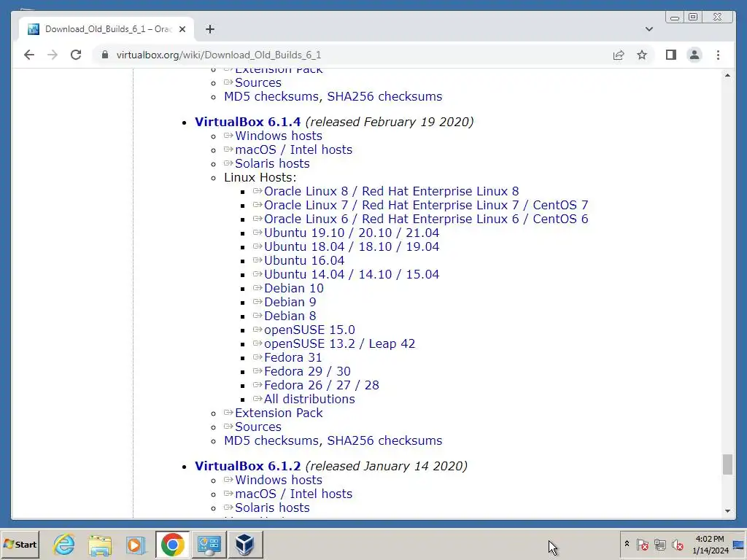Click Ubuntu 19.10 / 20.10 / 21.04 link
This screenshot has width=747, height=560.
click(x=352, y=233)
